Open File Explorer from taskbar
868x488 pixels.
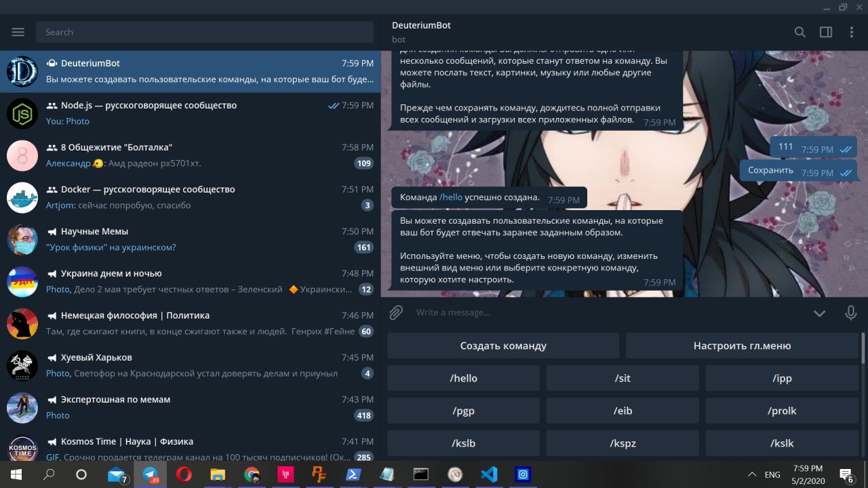pos(217,474)
